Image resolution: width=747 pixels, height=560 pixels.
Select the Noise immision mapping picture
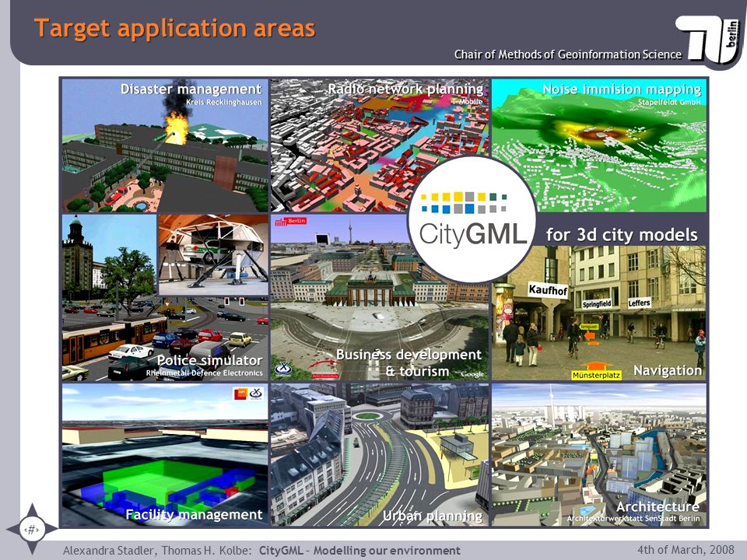click(x=599, y=145)
